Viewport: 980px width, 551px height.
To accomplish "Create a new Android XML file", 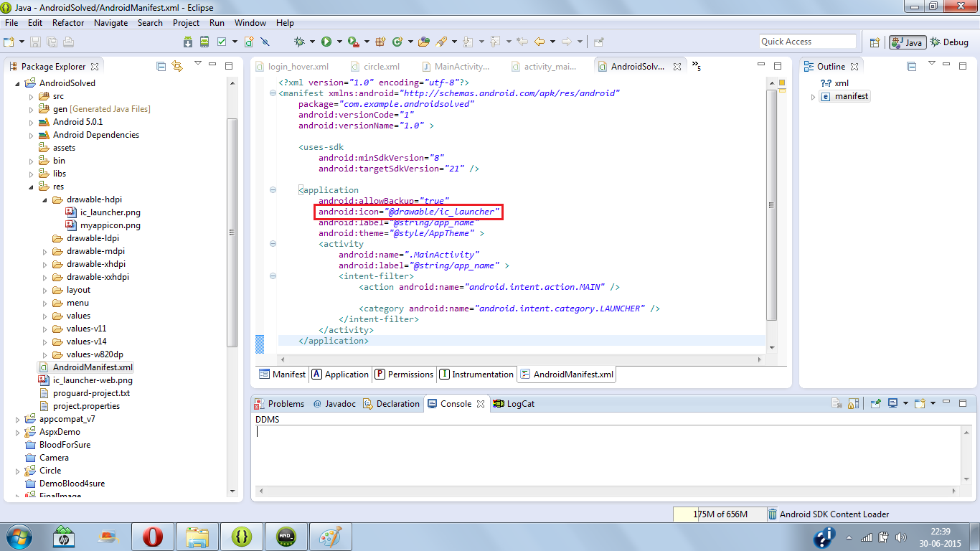I will click(x=248, y=42).
